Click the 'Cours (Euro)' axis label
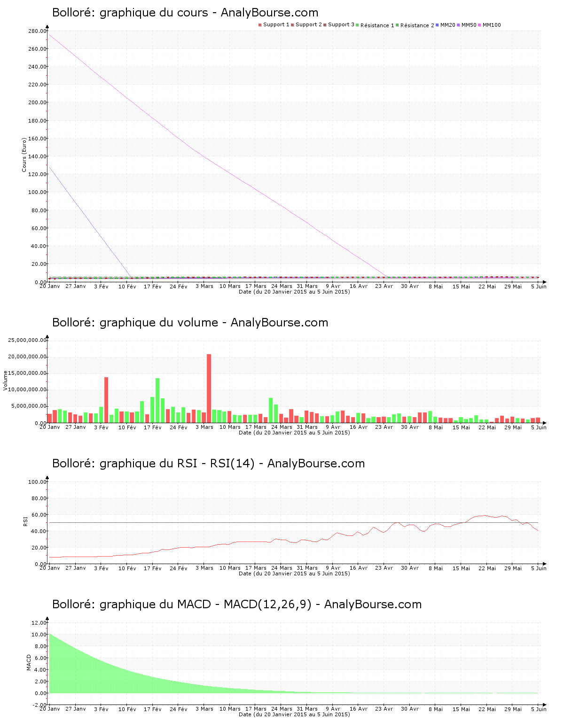The image size is (564, 728). 24,155
